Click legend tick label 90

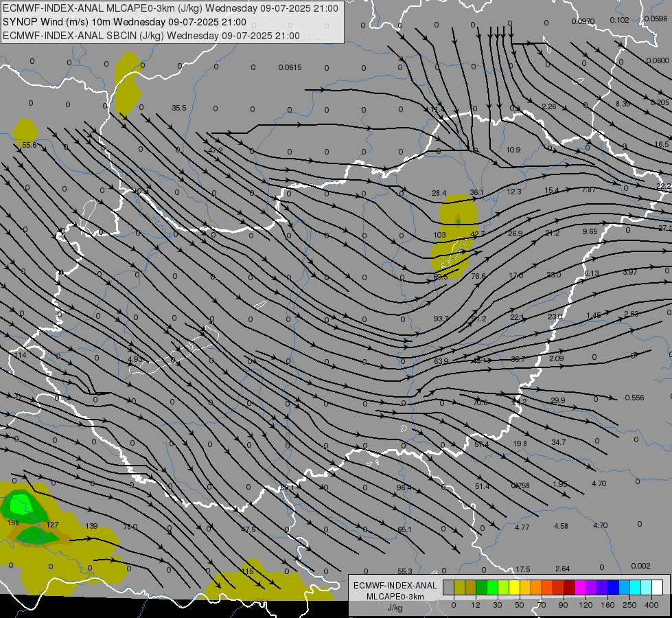[x=563, y=605]
